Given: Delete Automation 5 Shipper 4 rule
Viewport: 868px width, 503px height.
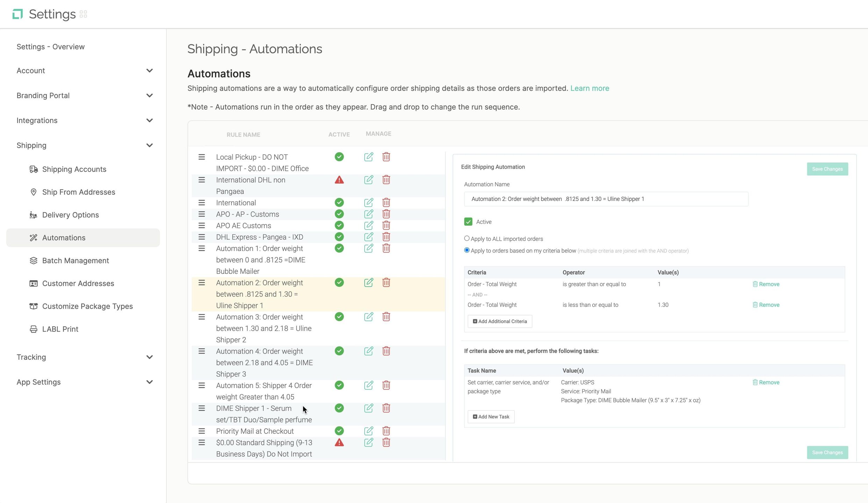Looking at the screenshot, I should point(386,385).
